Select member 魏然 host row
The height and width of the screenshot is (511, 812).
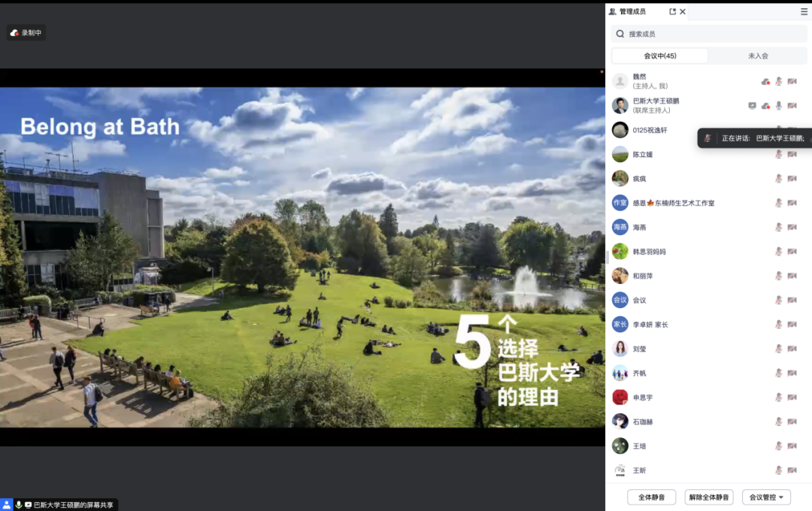(x=708, y=81)
